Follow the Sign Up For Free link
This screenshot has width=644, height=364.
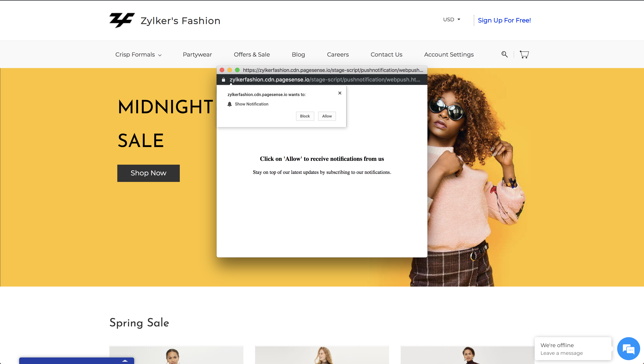[504, 20]
